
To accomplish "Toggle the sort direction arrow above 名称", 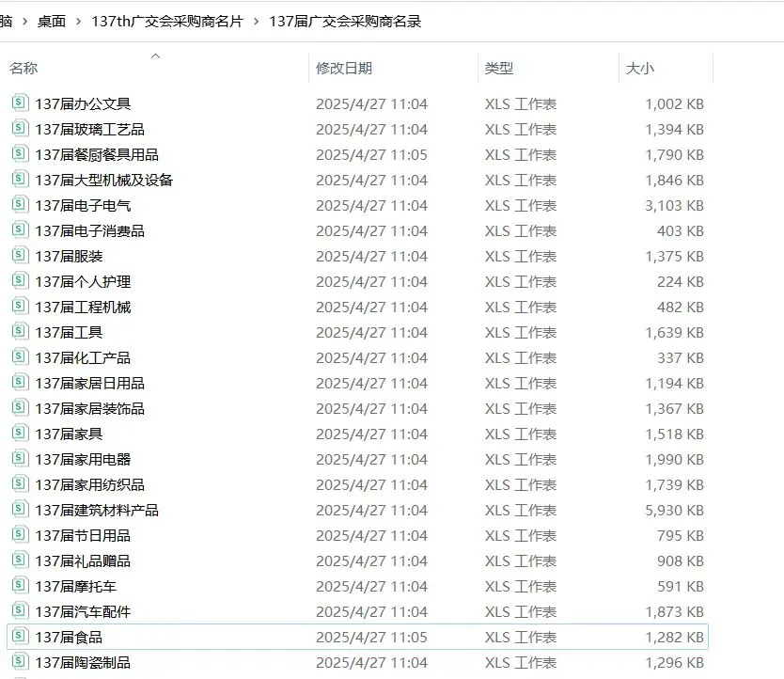I will 155,56.
